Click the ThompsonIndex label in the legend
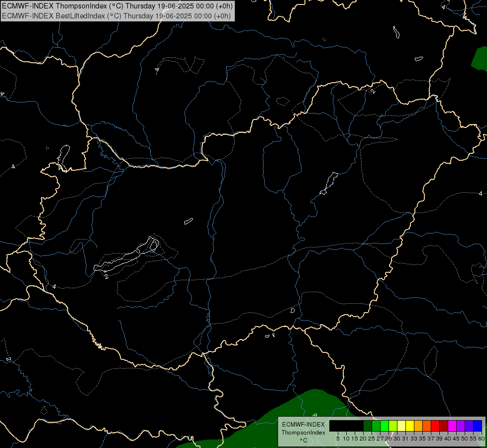The width and height of the screenshot is (487, 448). click(x=303, y=433)
